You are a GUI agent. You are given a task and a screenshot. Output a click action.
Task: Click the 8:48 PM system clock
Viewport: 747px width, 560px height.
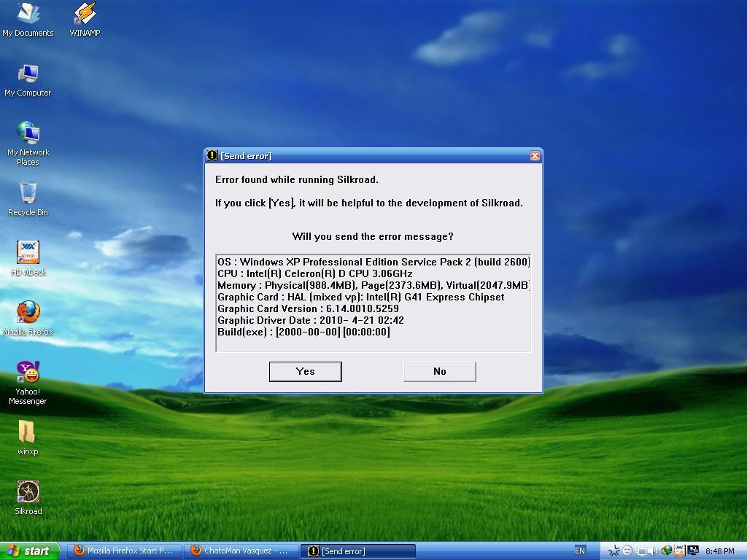pos(720,551)
